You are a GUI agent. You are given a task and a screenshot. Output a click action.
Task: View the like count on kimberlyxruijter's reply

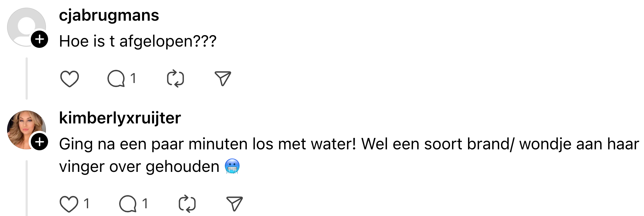87,204
